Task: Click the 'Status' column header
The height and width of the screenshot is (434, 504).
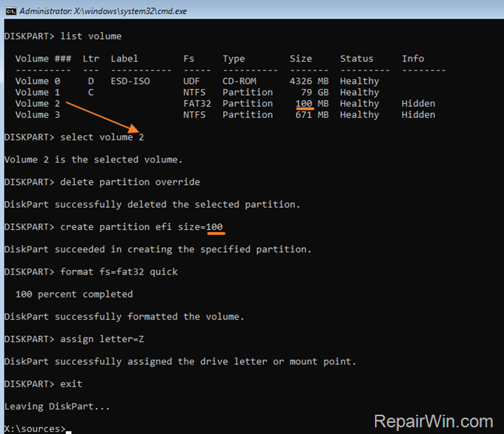Action: [x=357, y=59]
